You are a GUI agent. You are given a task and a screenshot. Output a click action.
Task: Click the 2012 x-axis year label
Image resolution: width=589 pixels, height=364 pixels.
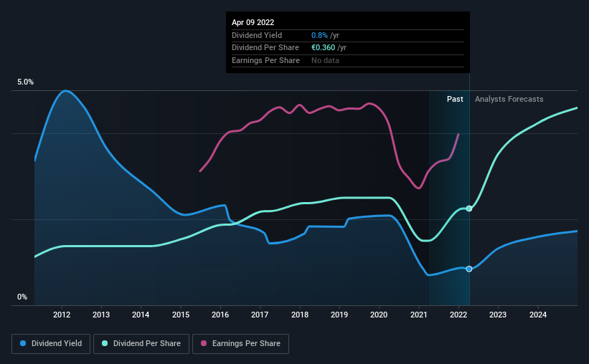tap(62, 315)
